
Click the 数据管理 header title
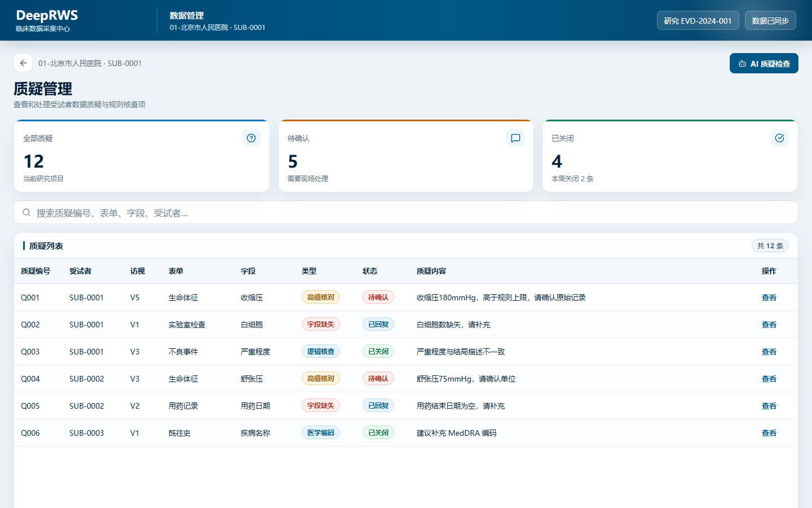click(187, 16)
